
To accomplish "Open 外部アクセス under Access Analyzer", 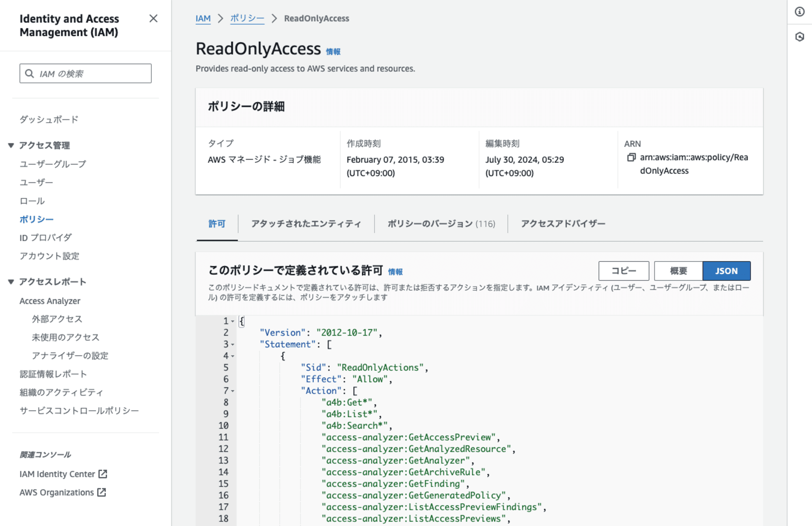I will [x=57, y=319].
